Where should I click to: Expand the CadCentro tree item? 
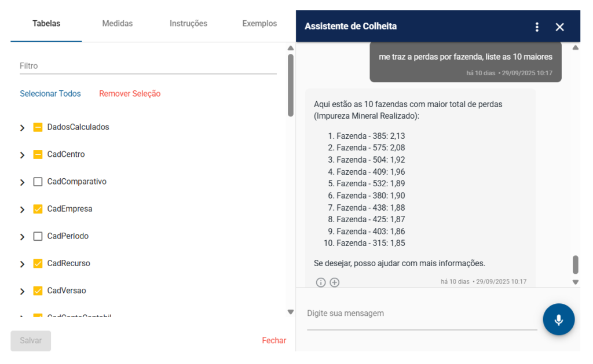pos(22,155)
